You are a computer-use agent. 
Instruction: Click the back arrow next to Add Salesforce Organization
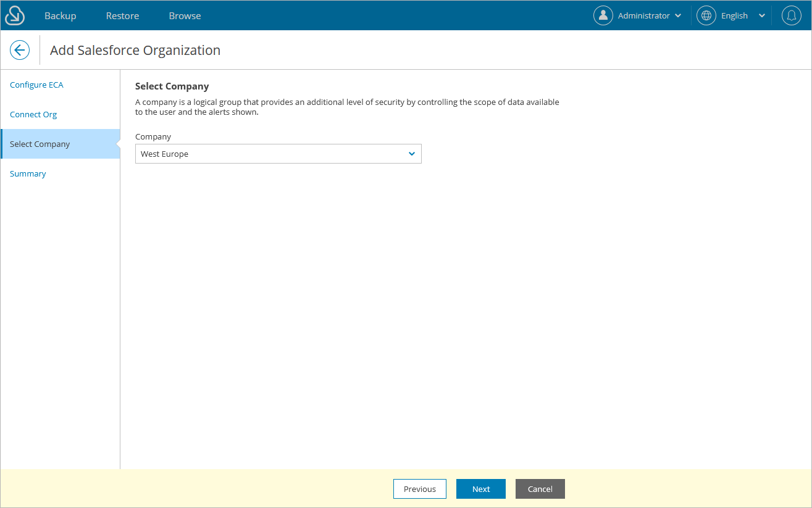[x=20, y=50]
